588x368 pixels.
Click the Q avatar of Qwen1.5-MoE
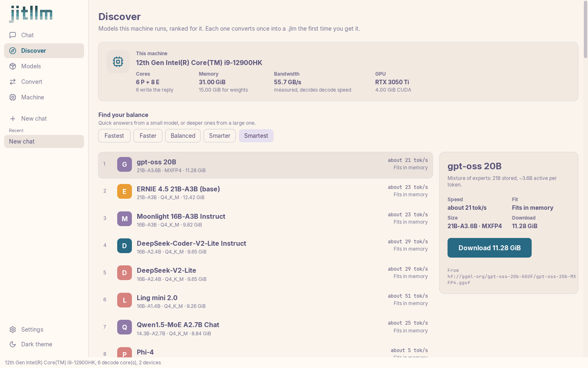point(125,327)
